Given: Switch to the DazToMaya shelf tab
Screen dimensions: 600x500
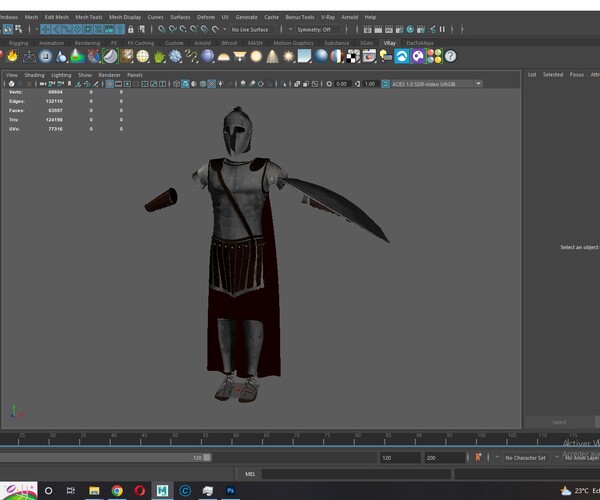Looking at the screenshot, I should (x=420, y=43).
